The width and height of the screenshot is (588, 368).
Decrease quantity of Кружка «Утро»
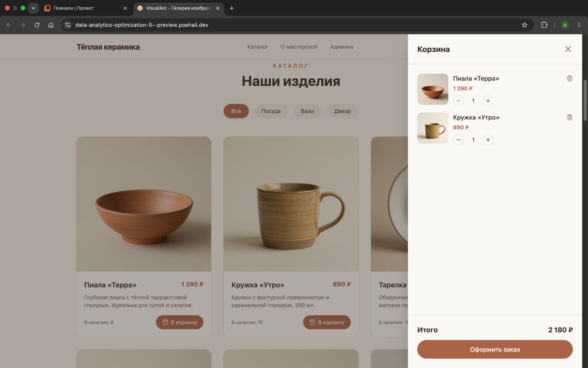[x=458, y=140]
